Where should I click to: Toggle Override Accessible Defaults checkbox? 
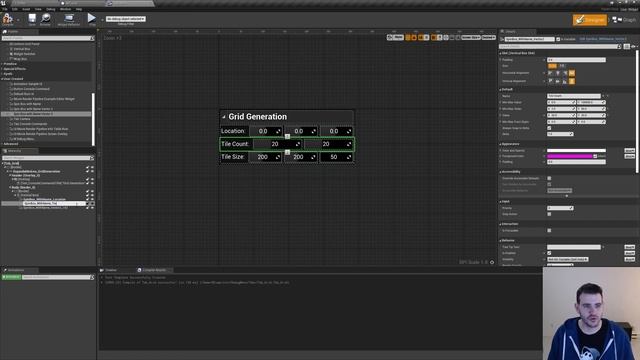pyautogui.click(x=549, y=178)
